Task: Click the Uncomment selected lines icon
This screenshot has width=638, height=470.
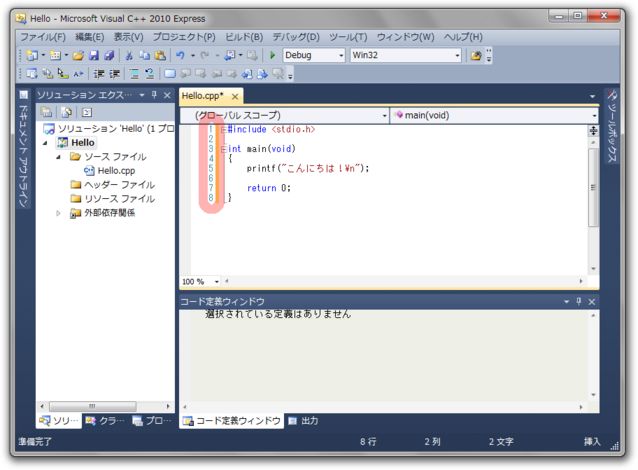Action: tap(150, 74)
